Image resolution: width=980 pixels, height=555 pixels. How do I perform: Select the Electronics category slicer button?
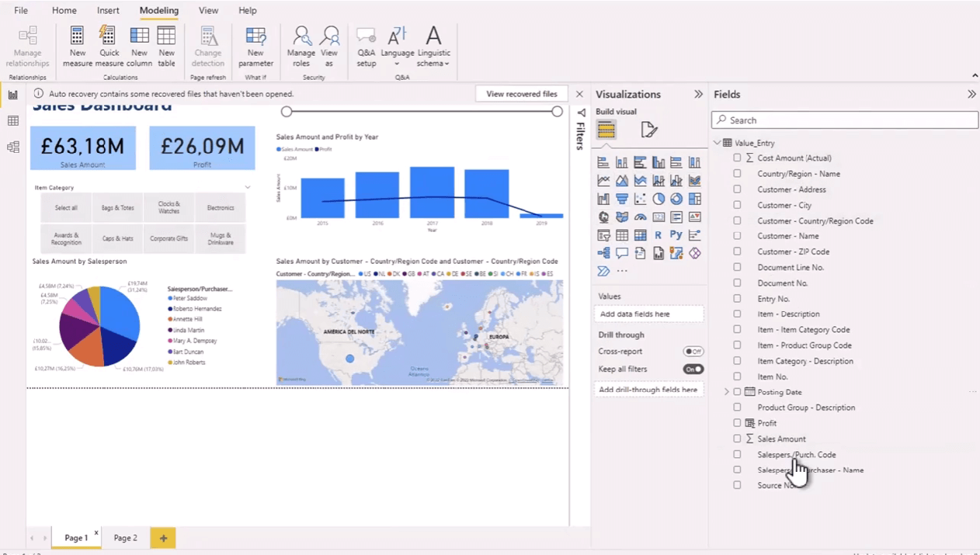click(221, 208)
